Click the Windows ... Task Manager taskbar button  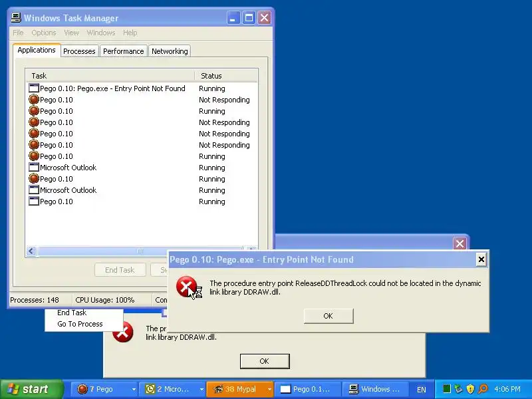click(x=375, y=389)
